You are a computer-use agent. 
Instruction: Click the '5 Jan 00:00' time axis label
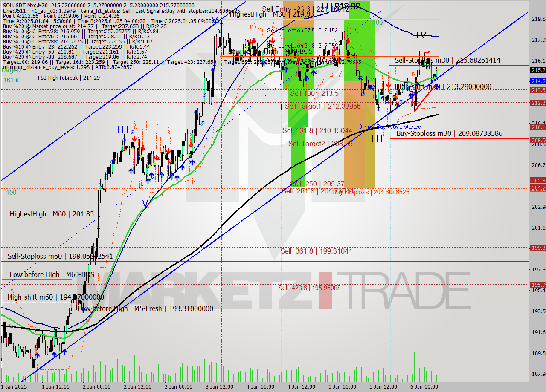pos(342,387)
